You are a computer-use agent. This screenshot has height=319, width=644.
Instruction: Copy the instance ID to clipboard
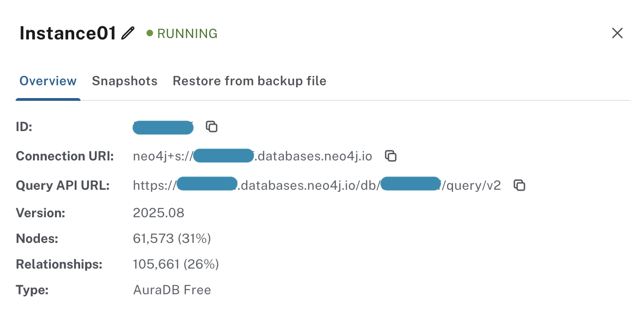[x=211, y=127]
